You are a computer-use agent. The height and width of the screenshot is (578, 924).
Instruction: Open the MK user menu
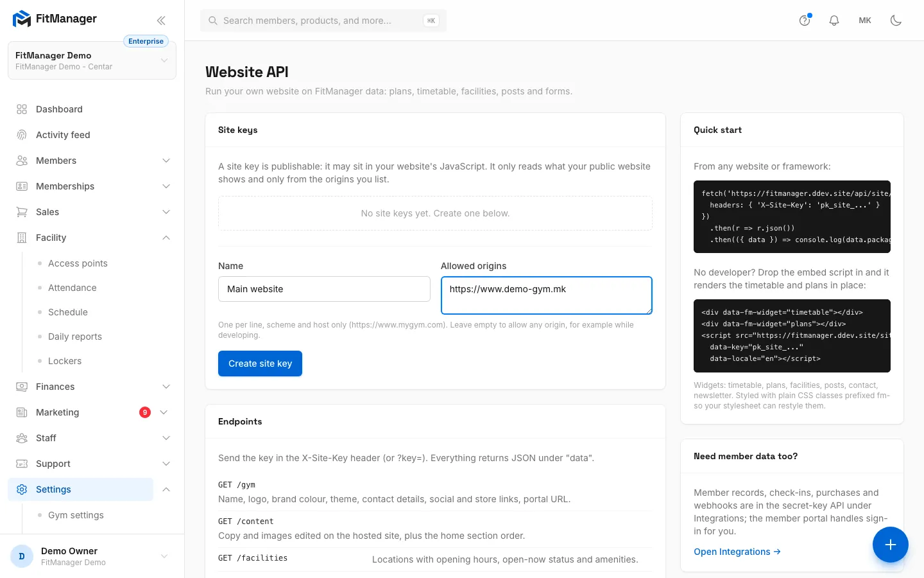865,21
